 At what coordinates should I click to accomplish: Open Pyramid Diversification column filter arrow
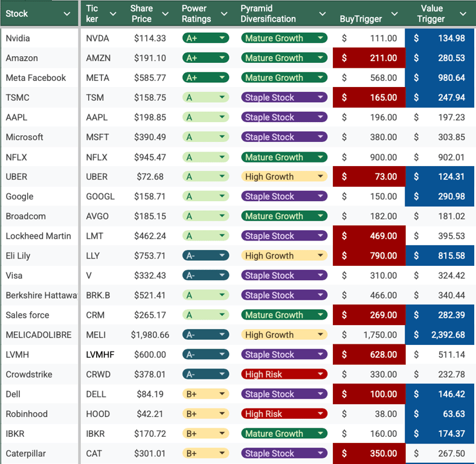coord(322,14)
